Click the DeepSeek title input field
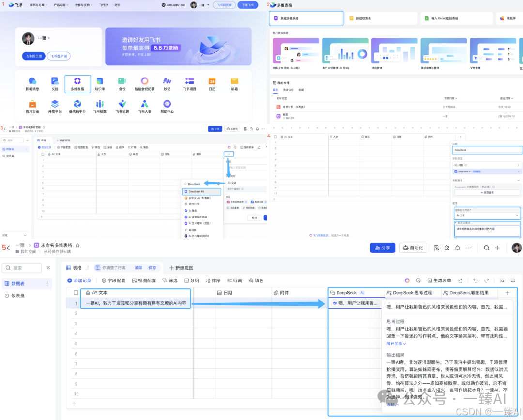Viewport: 523px width, 420px height. click(487, 150)
